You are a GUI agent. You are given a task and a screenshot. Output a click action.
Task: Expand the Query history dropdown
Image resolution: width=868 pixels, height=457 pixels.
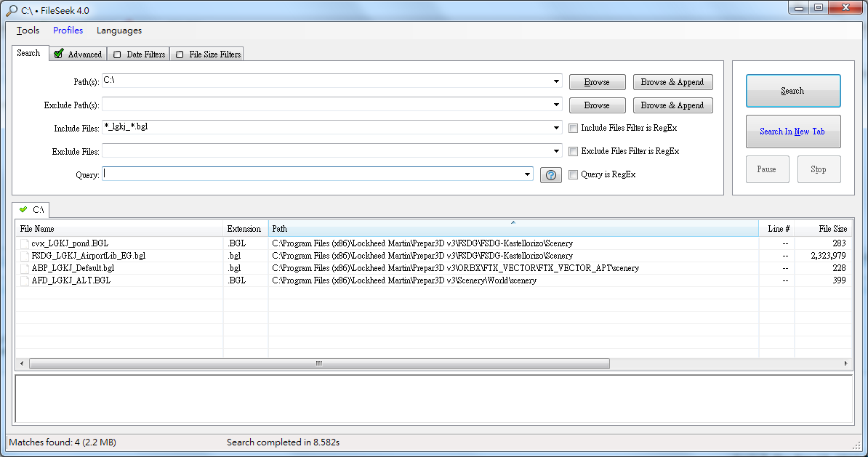pos(527,174)
